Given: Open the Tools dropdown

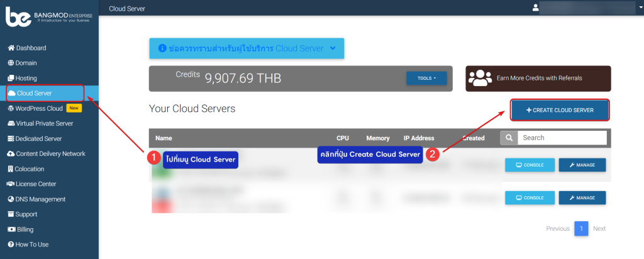Looking at the screenshot, I should tap(426, 79).
